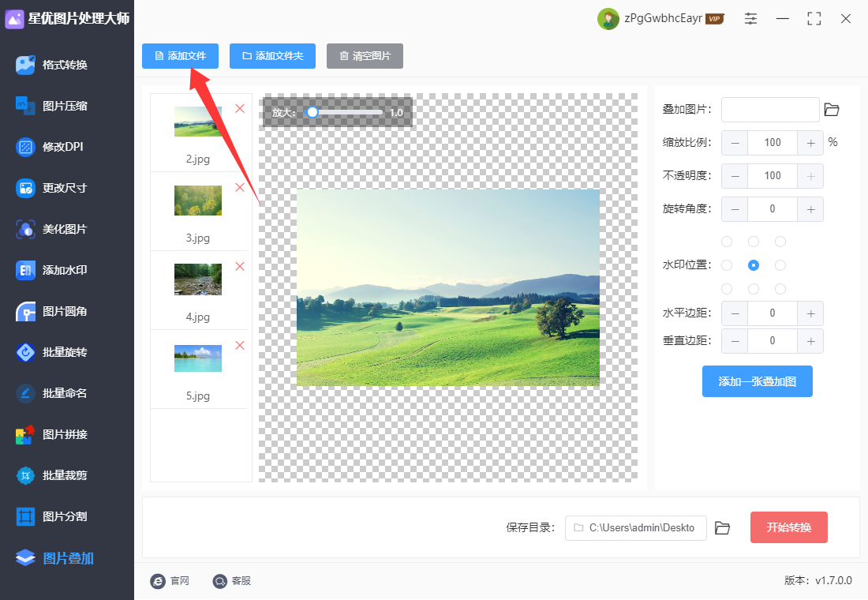Remove 5.jpg with its red X
This screenshot has height=600, width=868.
pyautogui.click(x=240, y=346)
